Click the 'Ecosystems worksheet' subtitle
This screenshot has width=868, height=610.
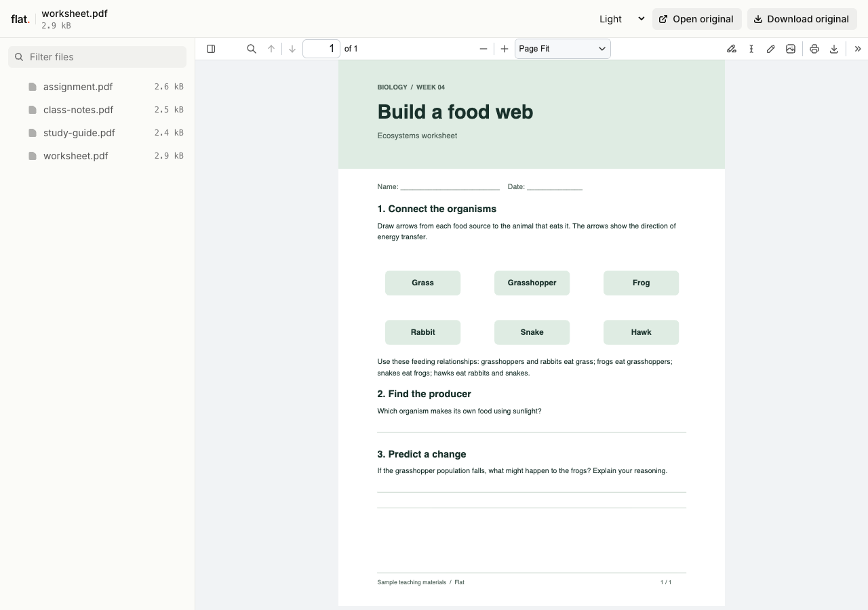417,136
